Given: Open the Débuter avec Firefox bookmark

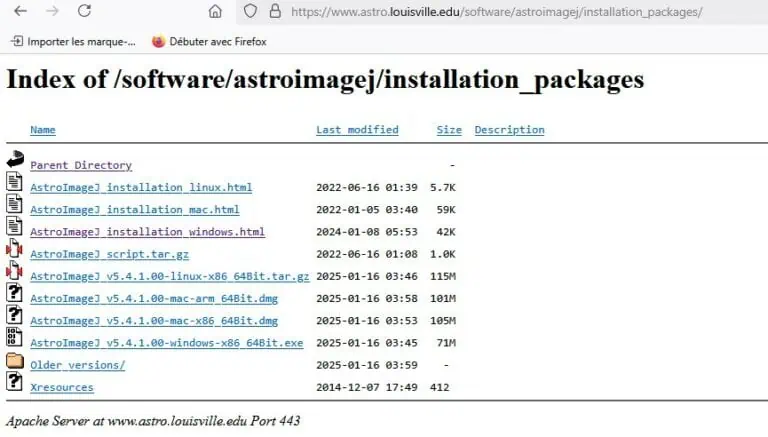Looking at the screenshot, I should [x=209, y=42].
